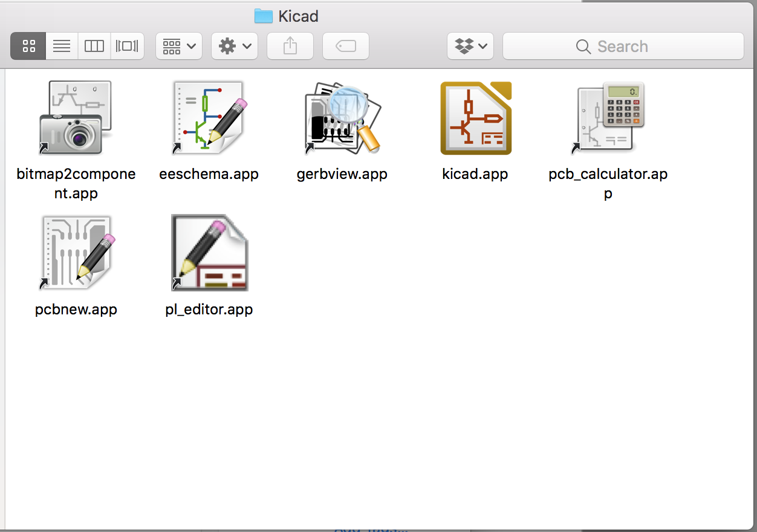Click the Kicad folder icon in title bar

tap(264, 16)
